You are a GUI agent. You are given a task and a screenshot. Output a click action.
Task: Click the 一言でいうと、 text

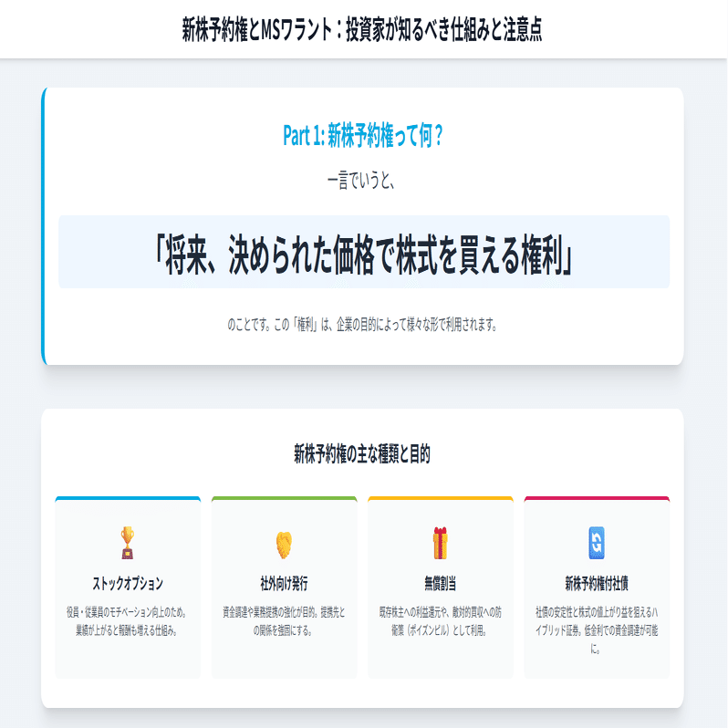[x=362, y=181]
